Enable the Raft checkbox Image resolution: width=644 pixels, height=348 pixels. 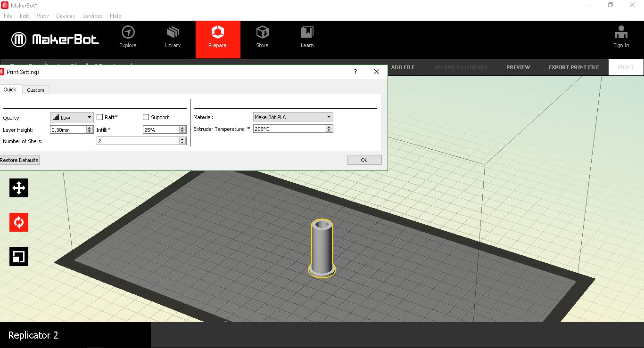pyautogui.click(x=99, y=117)
